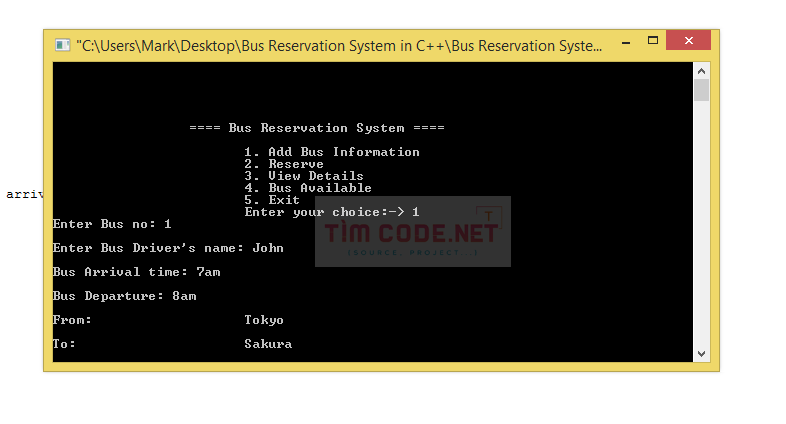Screen dimensions: 786x424
Task: Click the "Bus Departure: 8am" line
Action: pyautogui.click(x=124, y=296)
